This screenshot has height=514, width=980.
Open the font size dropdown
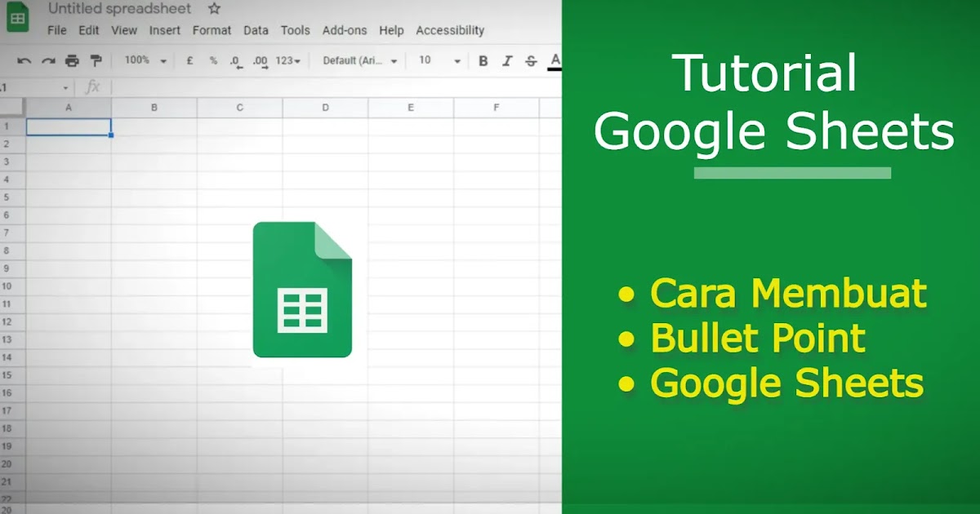tap(437, 61)
